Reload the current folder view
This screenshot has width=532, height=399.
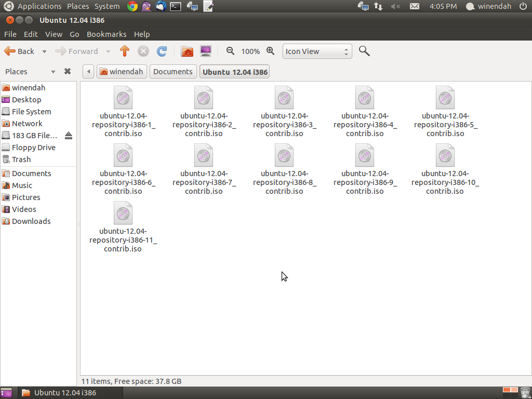coord(162,51)
